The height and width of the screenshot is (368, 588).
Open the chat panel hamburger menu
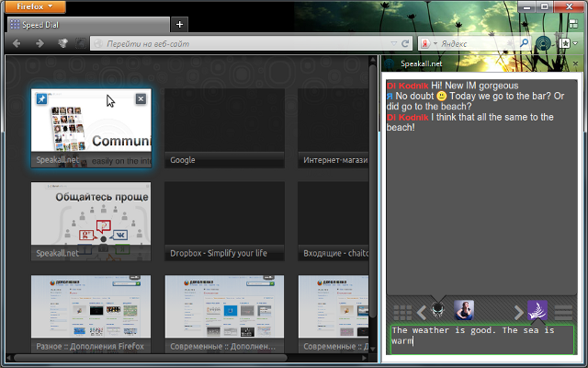coord(563,312)
